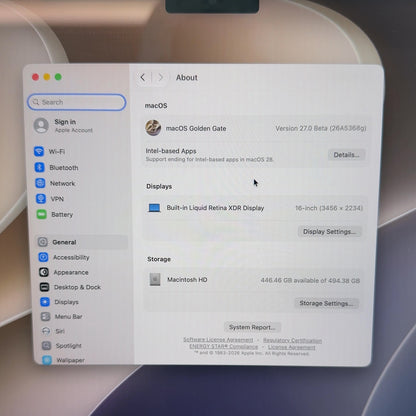The width and height of the screenshot is (416, 416).
Task: Go back with the left chevron
Action: 143,77
